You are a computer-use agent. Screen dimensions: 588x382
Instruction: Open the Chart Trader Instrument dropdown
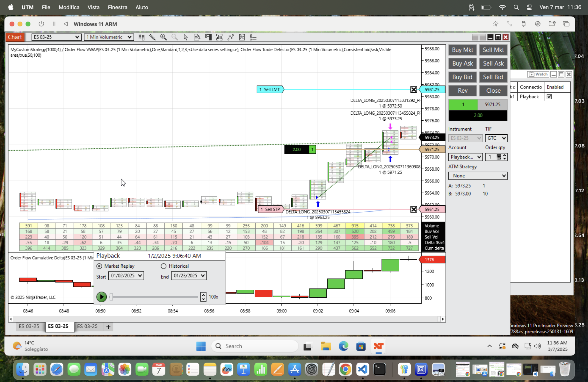[x=465, y=138]
